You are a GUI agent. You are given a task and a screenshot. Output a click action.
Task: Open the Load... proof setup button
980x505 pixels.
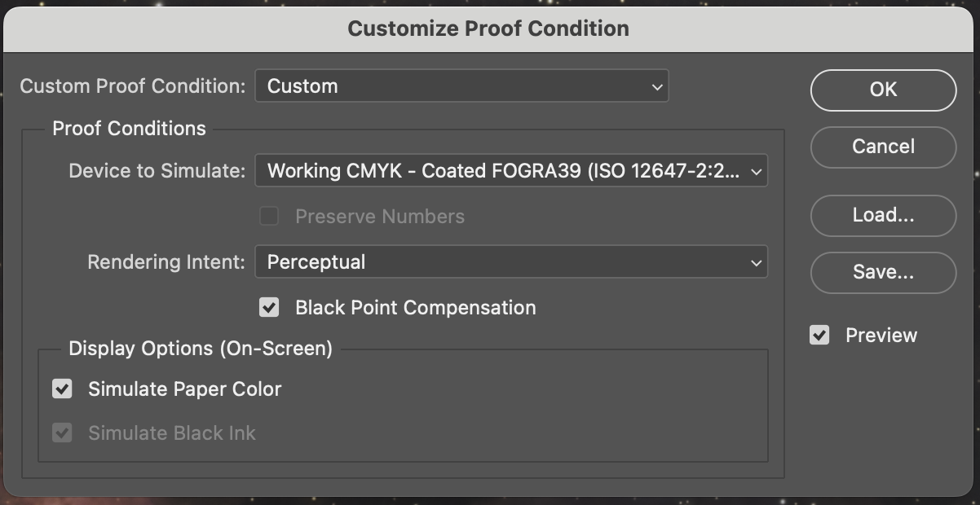click(x=883, y=215)
